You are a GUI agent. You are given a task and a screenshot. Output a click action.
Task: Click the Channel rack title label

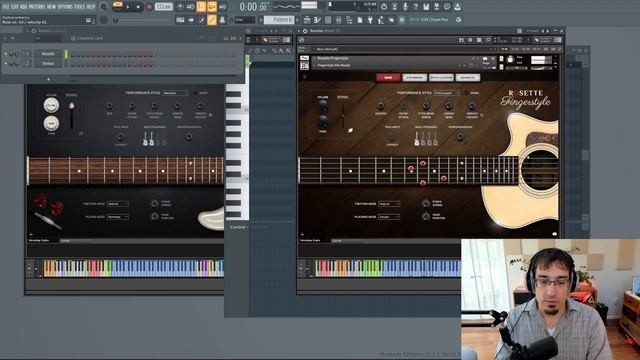(x=90, y=38)
